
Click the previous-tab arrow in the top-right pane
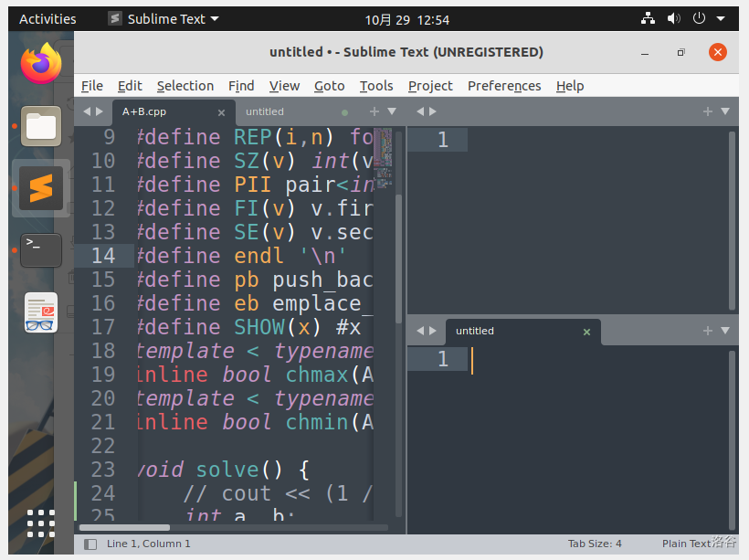pyautogui.click(x=420, y=111)
